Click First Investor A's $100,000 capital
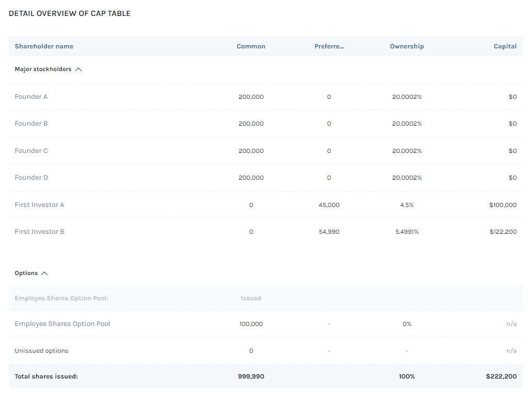The height and width of the screenshot is (395, 532). tap(503, 205)
